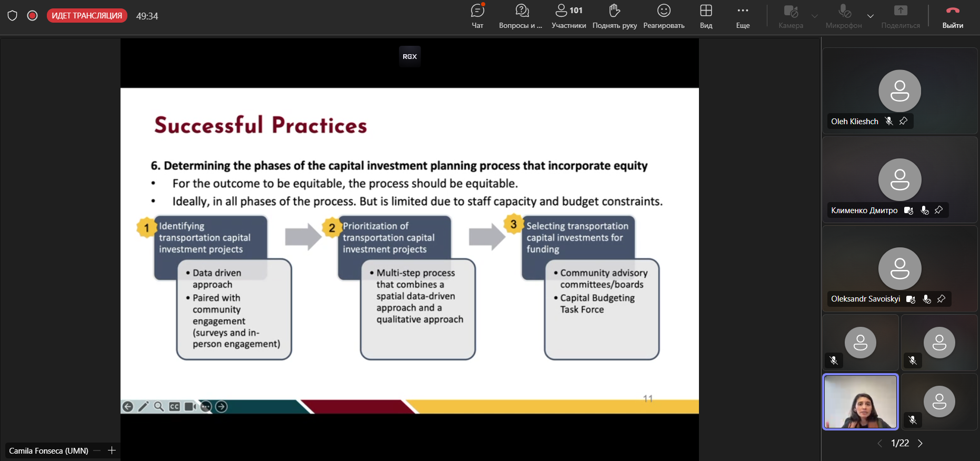Screen dimensions: 980x461
Task: Click the magnifier zoom icon on slide
Action: (159, 406)
